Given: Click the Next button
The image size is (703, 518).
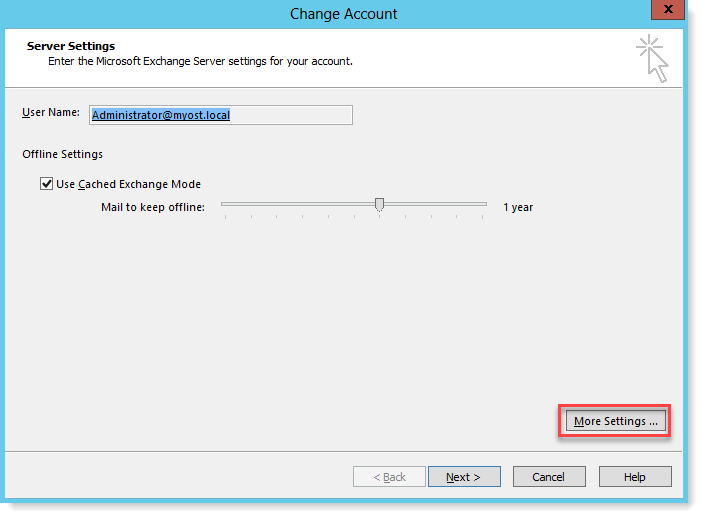Looking at the screenshot, I should click(x=464, y=477).
